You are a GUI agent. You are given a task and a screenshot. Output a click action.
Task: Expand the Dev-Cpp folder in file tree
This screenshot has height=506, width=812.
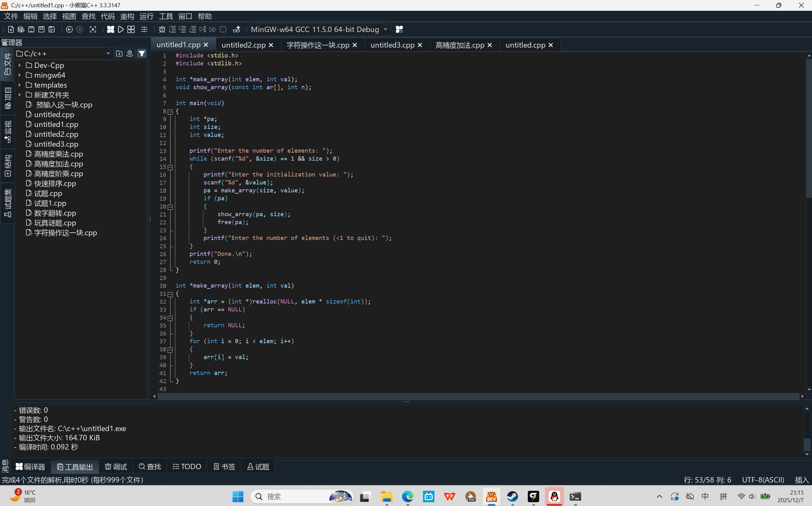(20, 65)
